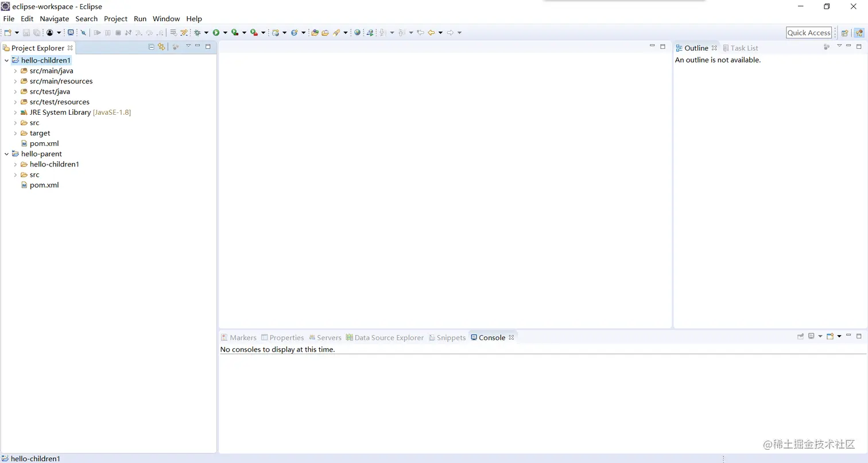Switch to the Snippets tab
868x463 pixels.
point(447,337)
